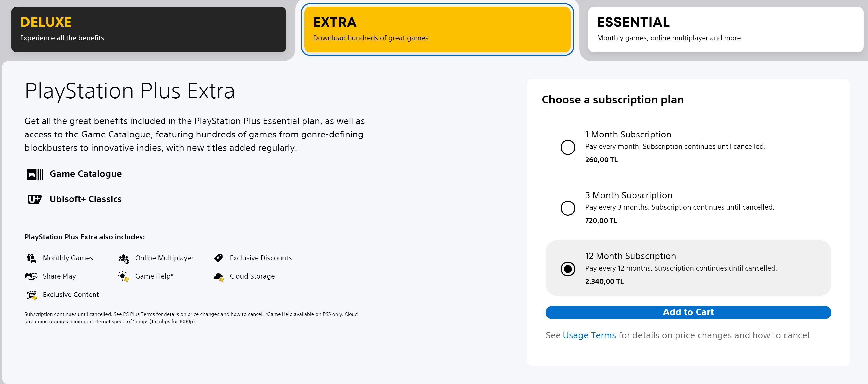Click the Online Multiplayer icon
The image size is (868, 384).
pyautogui.click(x=124, y=258)
